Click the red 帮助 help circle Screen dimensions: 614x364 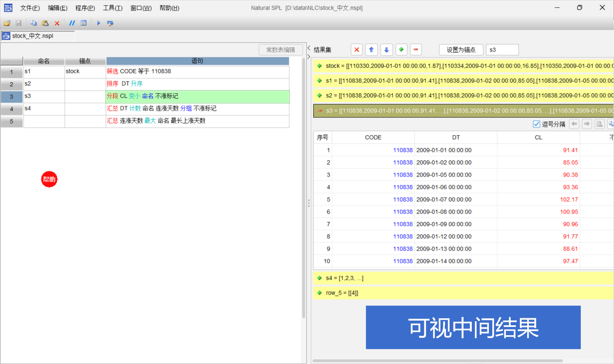[x=49, y=179]
